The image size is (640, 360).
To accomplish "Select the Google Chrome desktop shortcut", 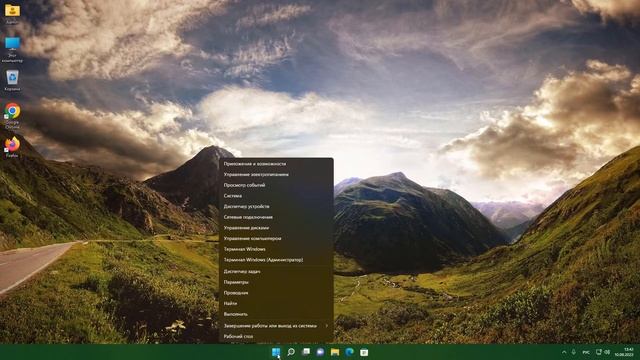I will tap(12, 116).
